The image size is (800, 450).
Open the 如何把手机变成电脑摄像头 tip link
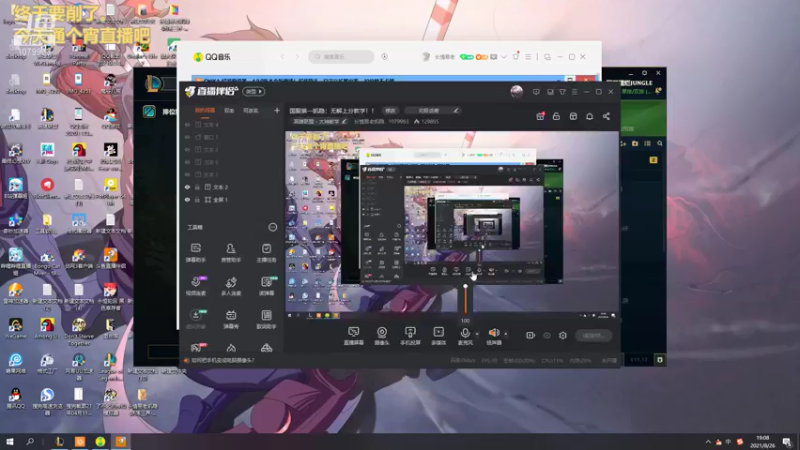(x=222, y=360)
